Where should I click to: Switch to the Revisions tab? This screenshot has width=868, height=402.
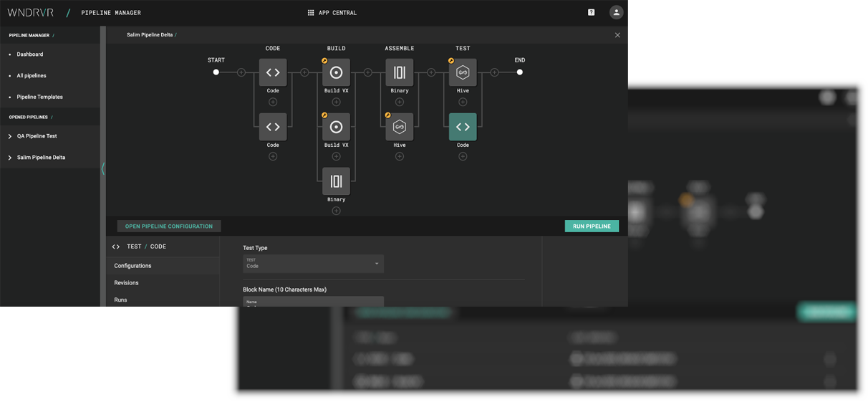point(127,283)
